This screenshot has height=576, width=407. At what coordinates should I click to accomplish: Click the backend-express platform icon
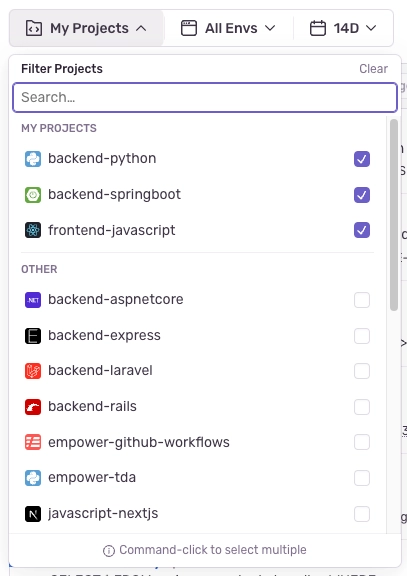tap(33, 336)
